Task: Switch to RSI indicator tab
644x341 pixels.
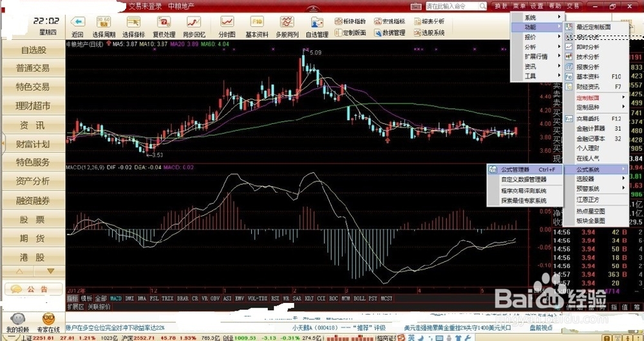Action: click(x=275, y=298)
